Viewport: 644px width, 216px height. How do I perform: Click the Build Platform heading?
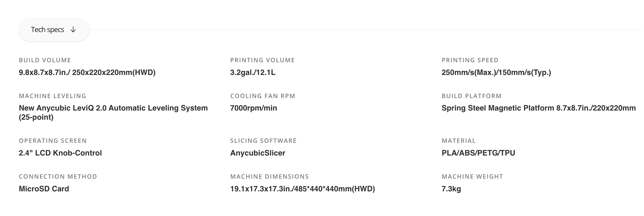tap(472, 96)
